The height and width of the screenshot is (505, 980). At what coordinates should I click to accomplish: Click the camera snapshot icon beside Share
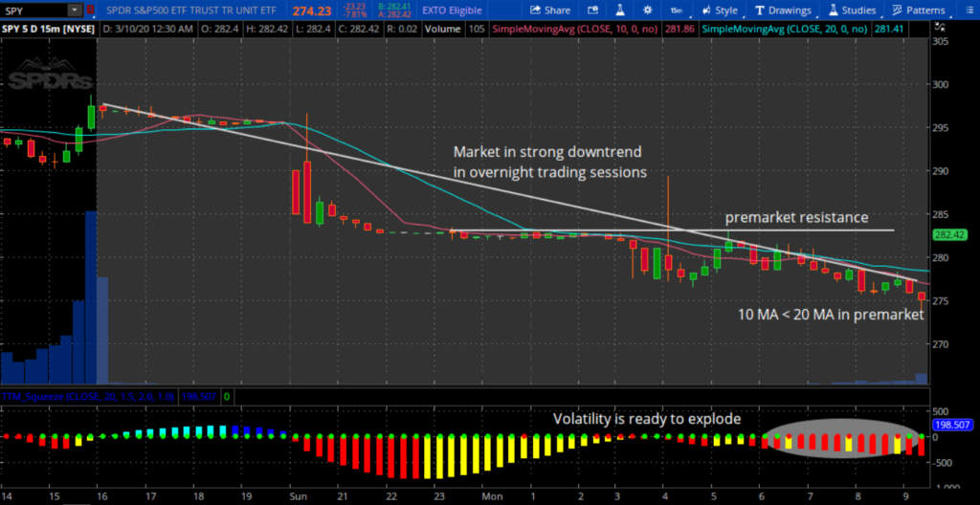click(x=592, y=10)
